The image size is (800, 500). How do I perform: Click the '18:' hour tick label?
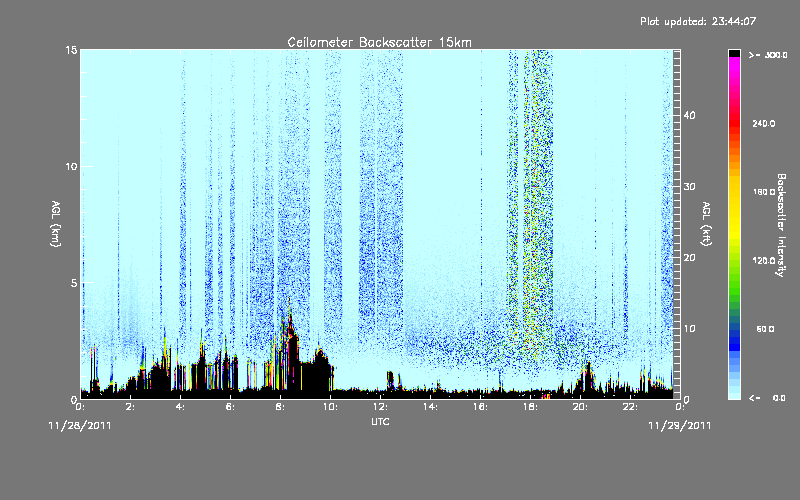click(530, 407)
